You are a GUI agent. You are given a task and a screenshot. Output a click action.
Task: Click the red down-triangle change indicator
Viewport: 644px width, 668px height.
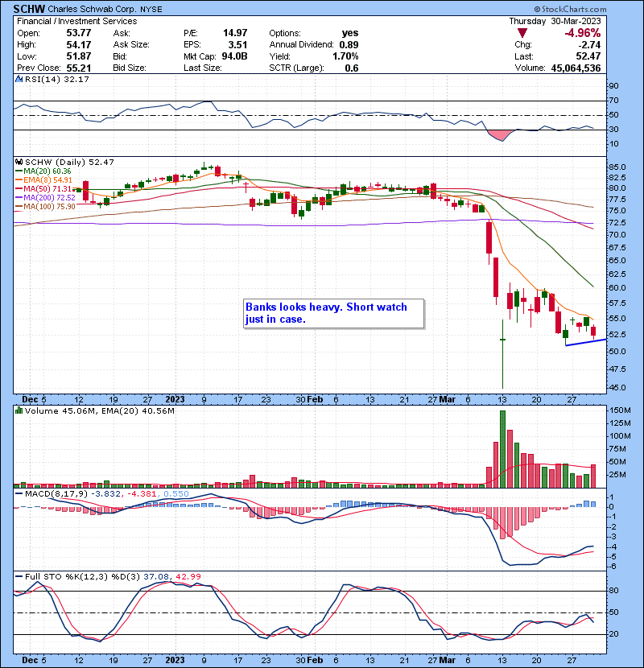522,33
